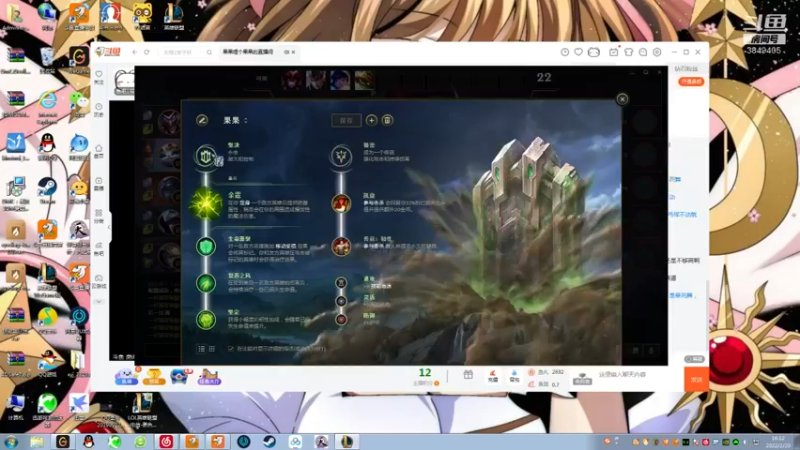This screenshot has width=800, height=450.
Task: Delete rune page using trash icon
Action: [x=387, y=120]
